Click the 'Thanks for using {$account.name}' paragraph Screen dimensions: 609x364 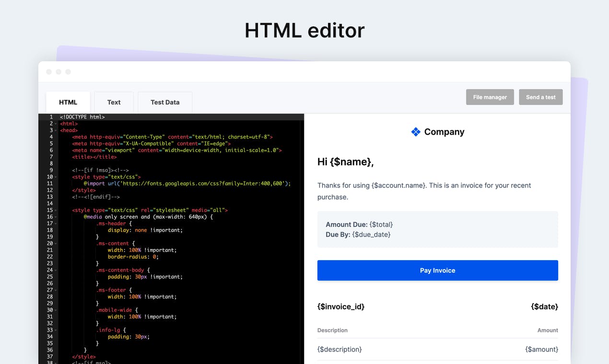click(424, 191)
